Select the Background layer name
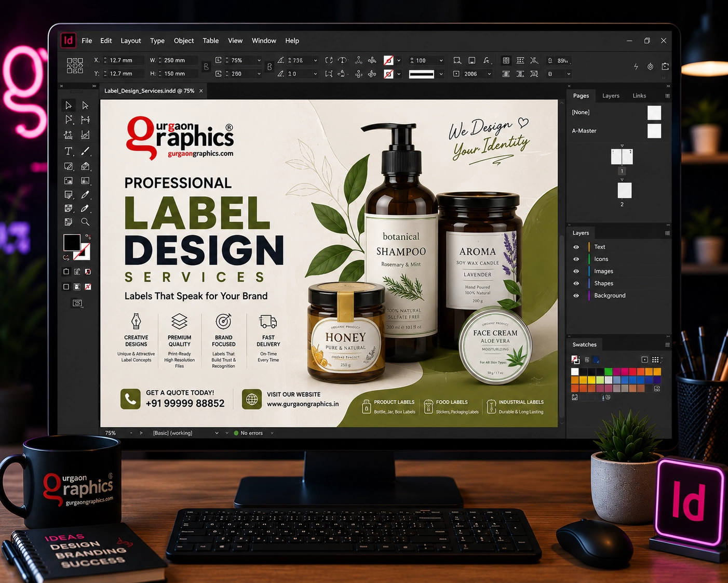728x583 pixels. [x=610, y=296]
